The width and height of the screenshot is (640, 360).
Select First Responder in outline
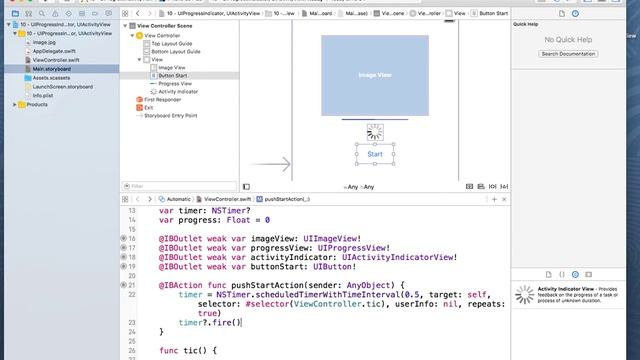(x=162, y=100)
